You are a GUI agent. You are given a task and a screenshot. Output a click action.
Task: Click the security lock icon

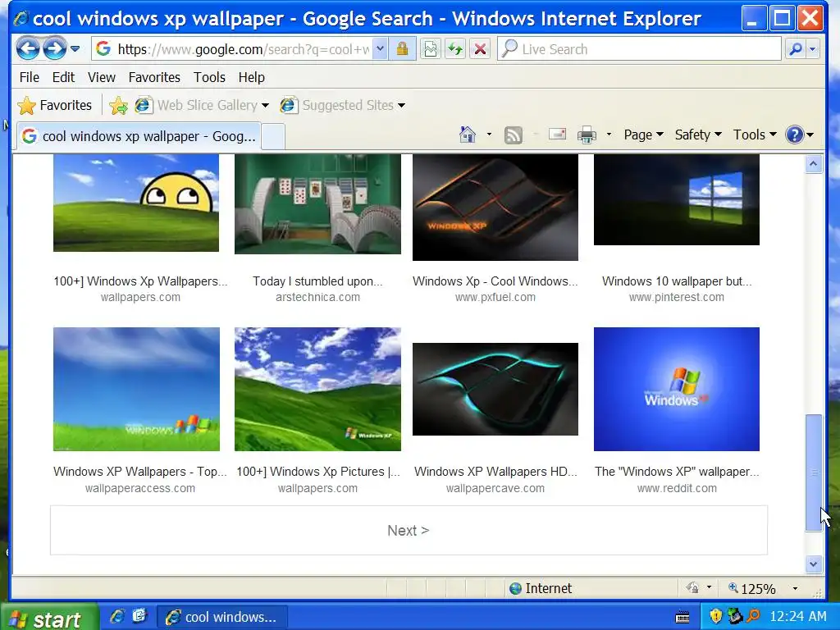(402, 49)
